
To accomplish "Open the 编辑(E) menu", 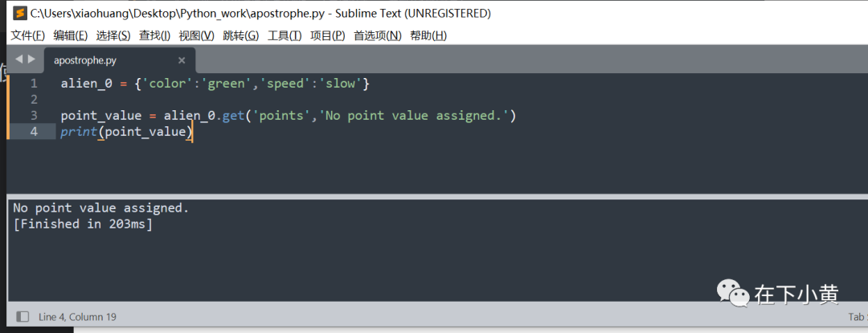I will pos(70,35).
